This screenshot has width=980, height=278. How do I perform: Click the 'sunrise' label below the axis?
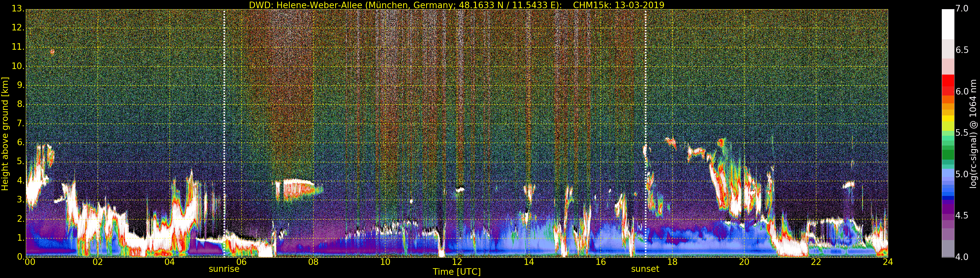224,269
